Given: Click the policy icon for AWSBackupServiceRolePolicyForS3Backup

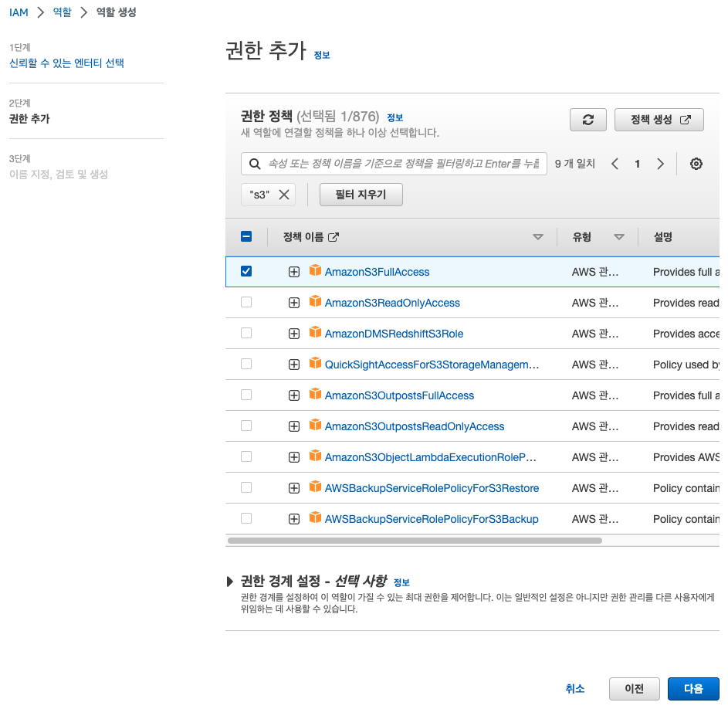Looking at the screenshot, I should (x=315, y=517).
